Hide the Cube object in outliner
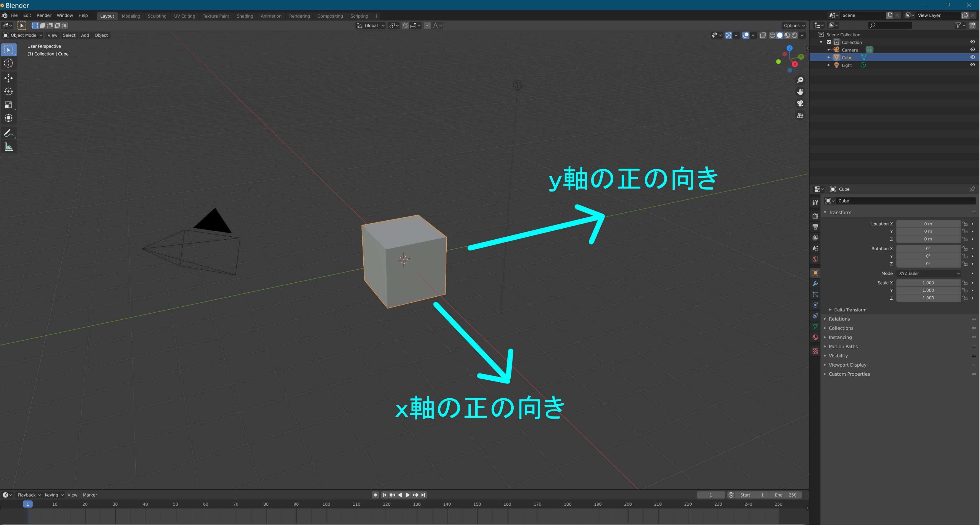 coord(973,58)
